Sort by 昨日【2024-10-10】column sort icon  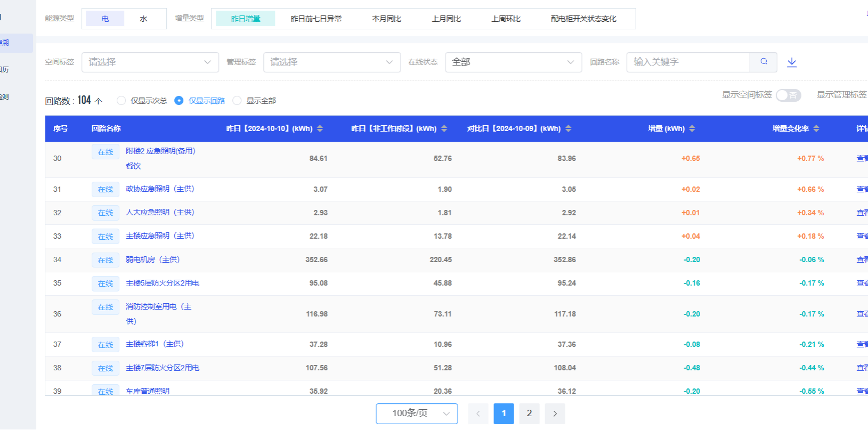tap(320, 128)
